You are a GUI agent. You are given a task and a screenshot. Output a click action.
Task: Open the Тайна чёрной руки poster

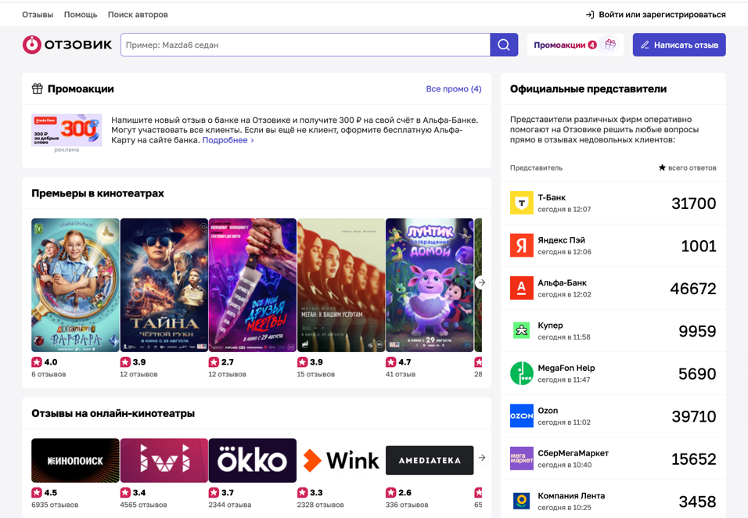[164, 285]
